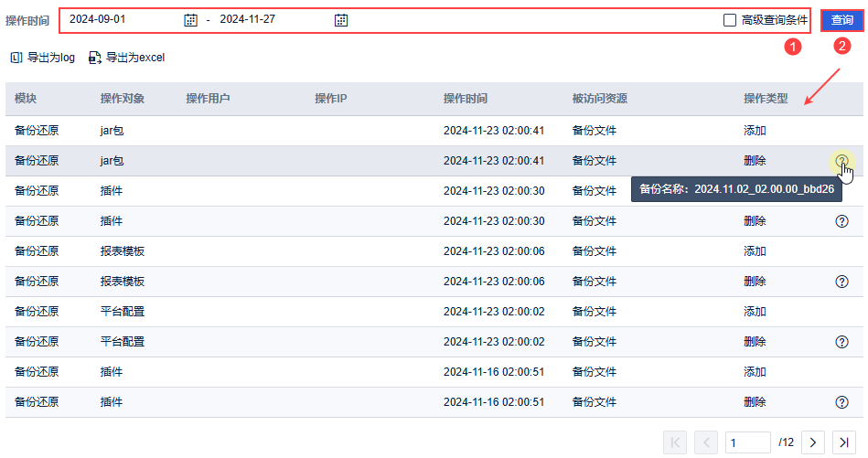Viewport: 868px width, 458px height.
Task: Click the help icon on the 平台配置 delete row
Action: coord(841,342)
